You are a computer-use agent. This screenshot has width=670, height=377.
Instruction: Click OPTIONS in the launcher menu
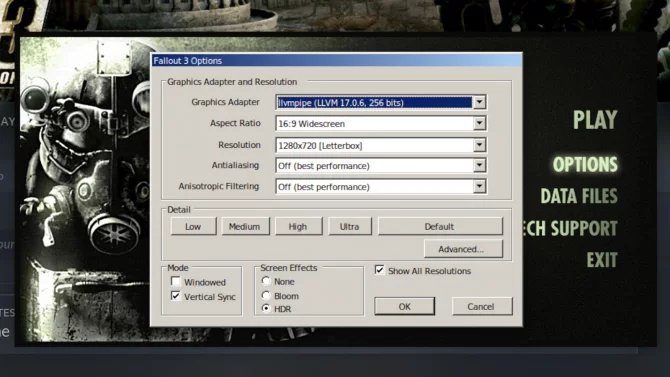(x=585, y=165)
